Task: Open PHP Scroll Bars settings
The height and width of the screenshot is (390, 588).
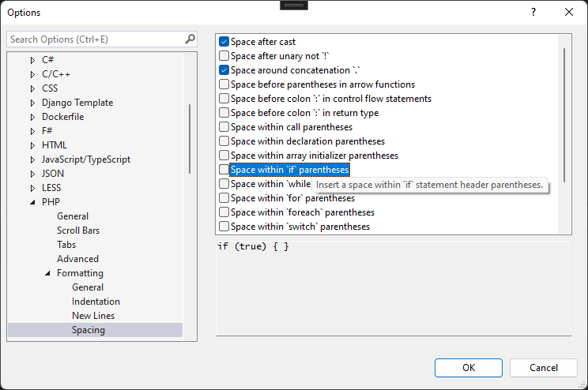Action: coord(77,231)
